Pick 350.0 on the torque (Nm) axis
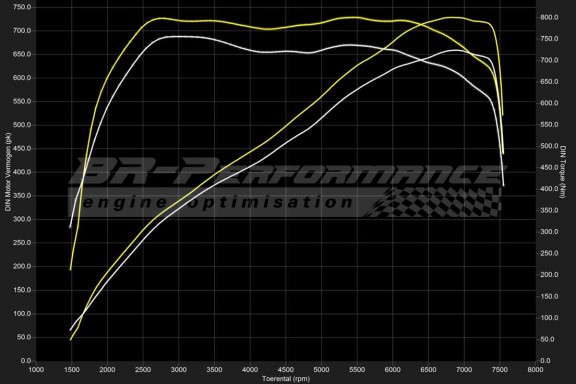 pos(549,210)
